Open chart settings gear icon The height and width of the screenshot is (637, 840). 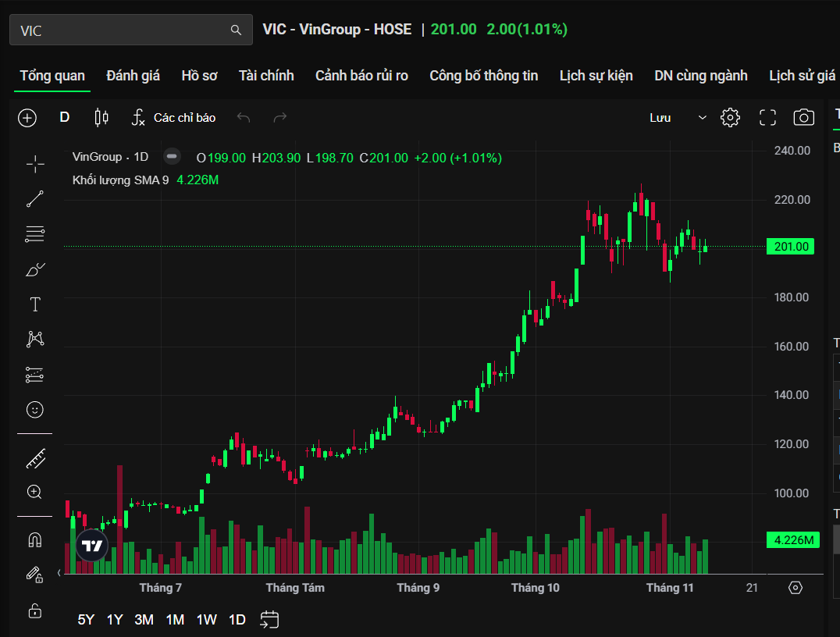[730, 118]
